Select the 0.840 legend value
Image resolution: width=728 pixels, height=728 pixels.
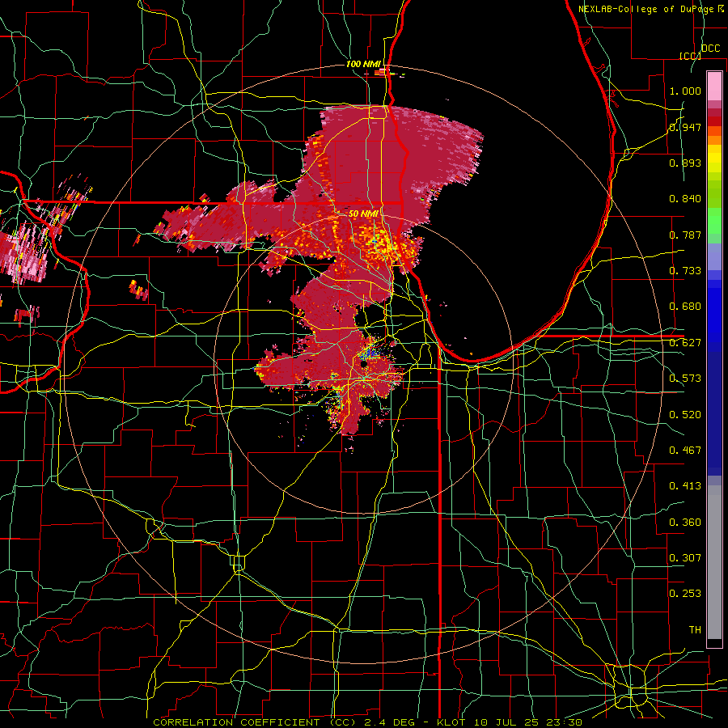685,199
